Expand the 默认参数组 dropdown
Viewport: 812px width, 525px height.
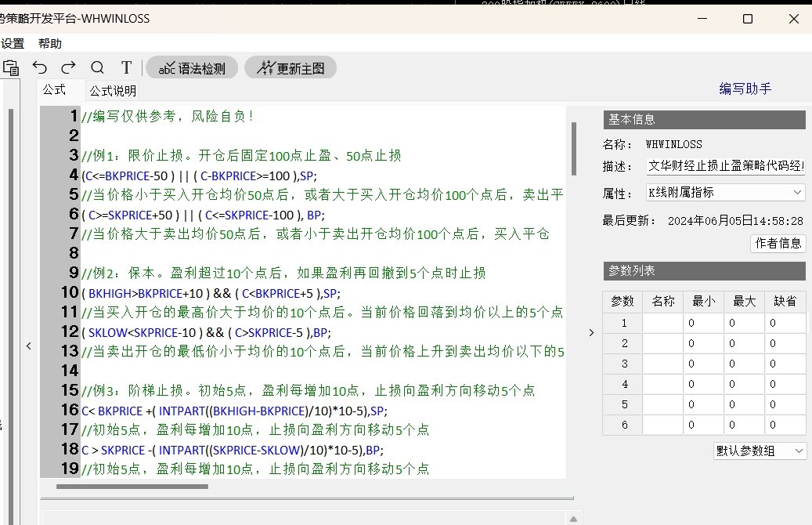[759, 451]
